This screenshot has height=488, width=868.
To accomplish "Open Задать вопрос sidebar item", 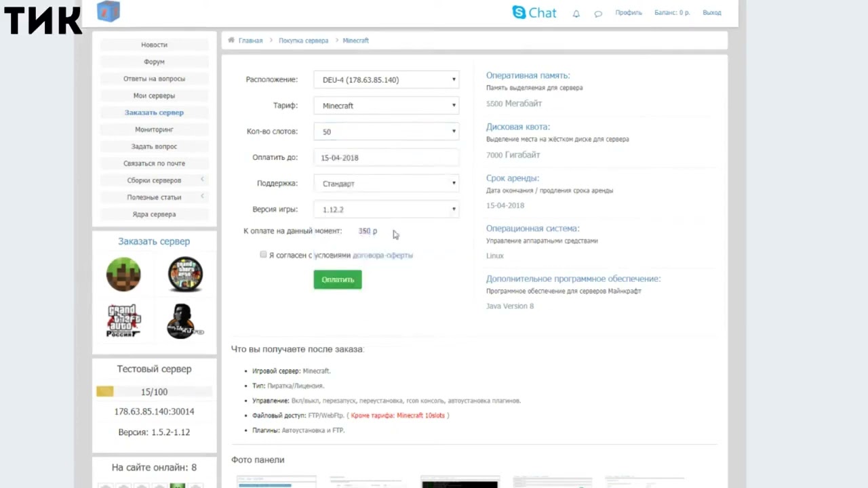I will [x=154, y=146].
